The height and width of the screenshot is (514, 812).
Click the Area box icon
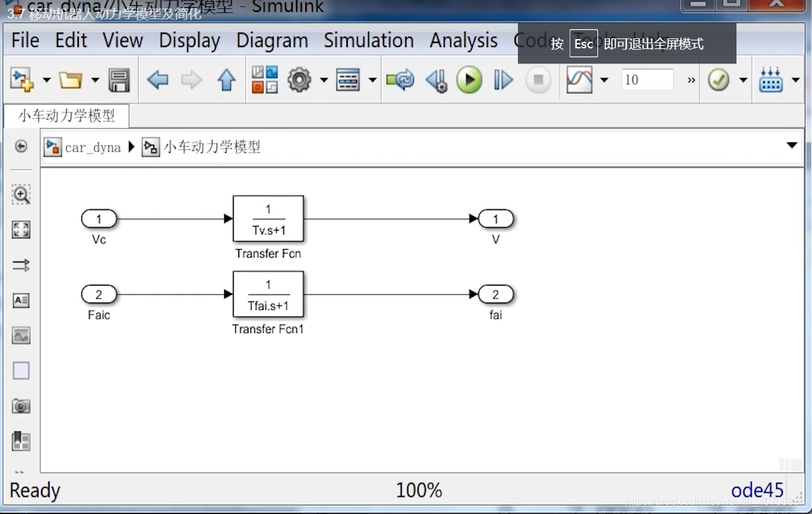pyautogui.click(x=21, y=371)
